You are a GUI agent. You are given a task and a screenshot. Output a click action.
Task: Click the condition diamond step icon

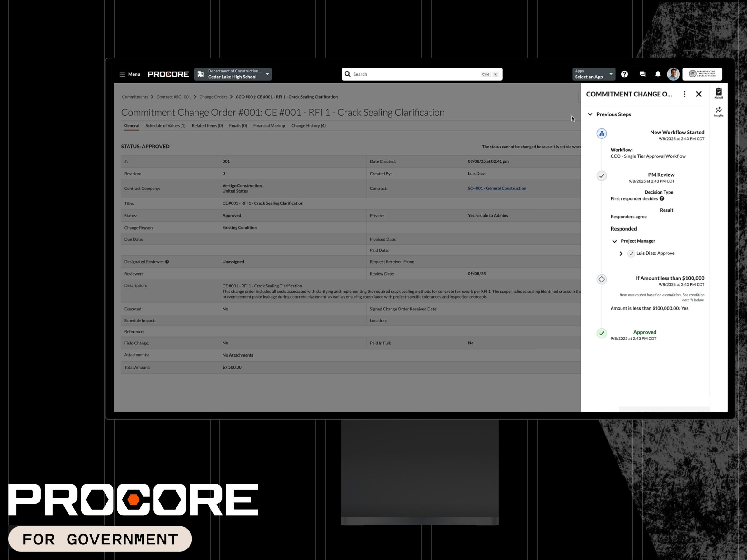[x=601, y=279]
